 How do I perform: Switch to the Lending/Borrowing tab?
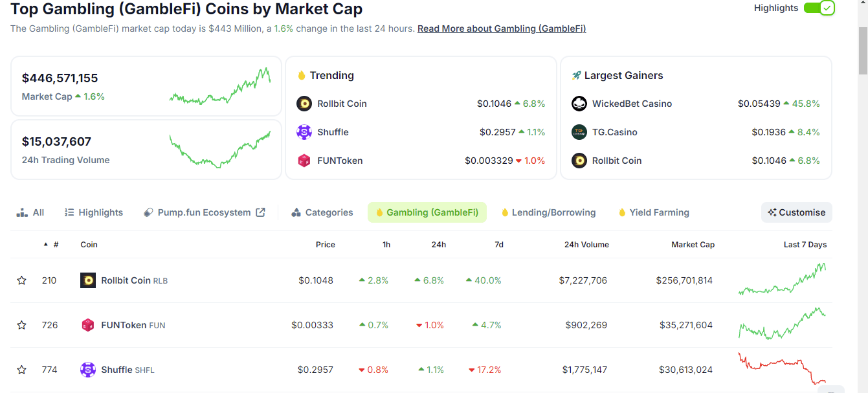pos(549,212)
